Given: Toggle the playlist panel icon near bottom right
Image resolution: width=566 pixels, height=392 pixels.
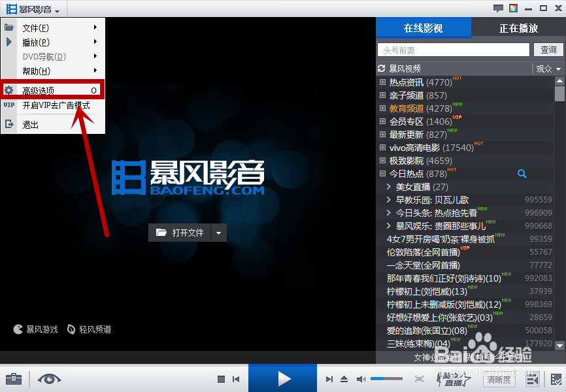Looking at the screenshot, I should (533, 379).
